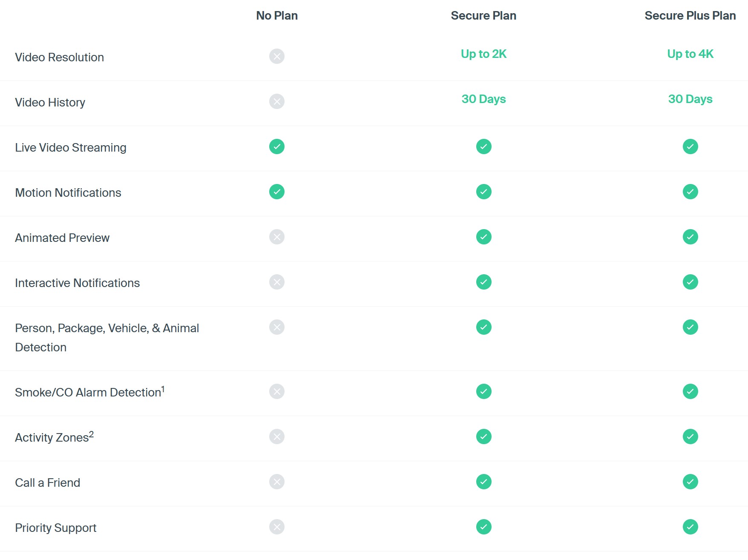The height and width of the screenshot is (560, 748).
Task: Select the Secure Plan column header
Action: pos(483,16)
